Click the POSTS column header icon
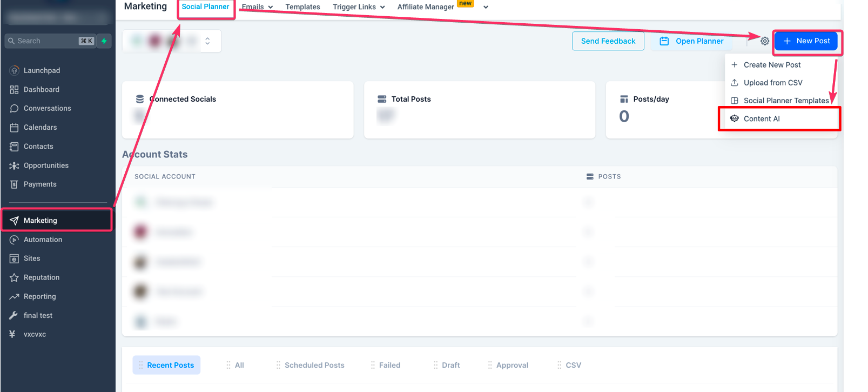The height and width of the screenshot is (392, 868). (590, 176)
